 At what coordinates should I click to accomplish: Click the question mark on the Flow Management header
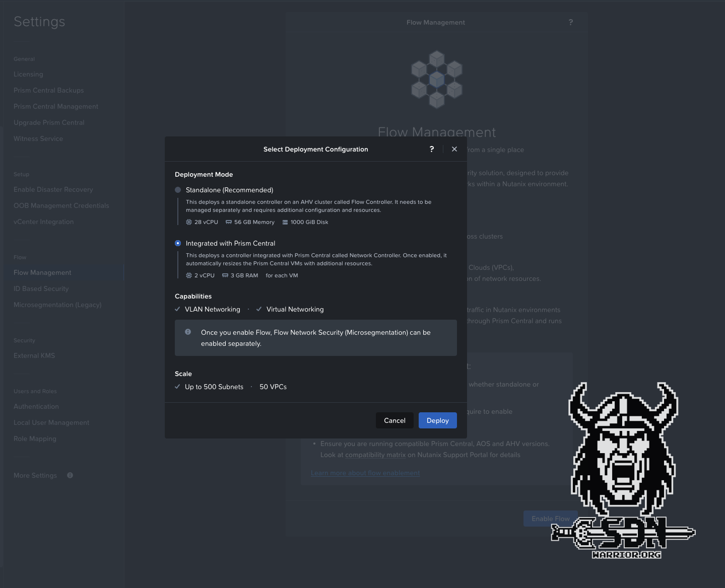pos(571,22)
